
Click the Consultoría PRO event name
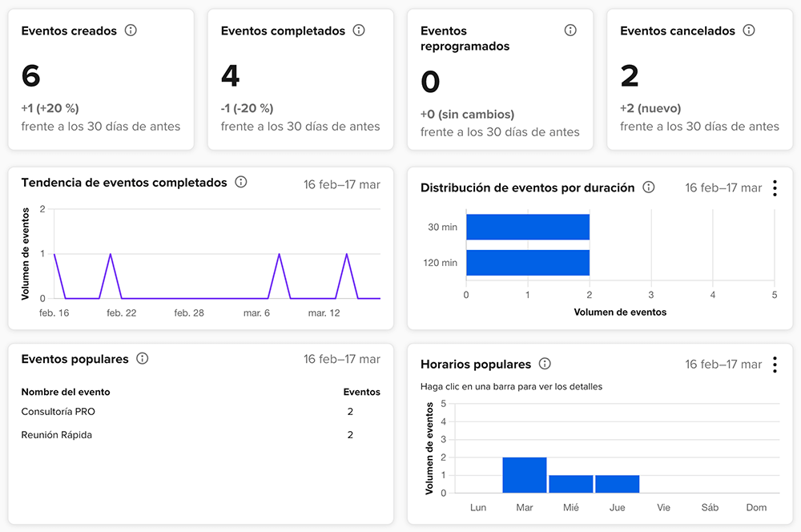click(x=58, y=411)
